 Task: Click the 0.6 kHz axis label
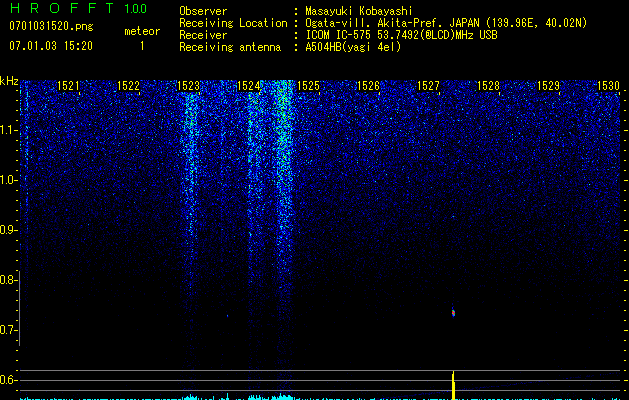pos(8,380)
